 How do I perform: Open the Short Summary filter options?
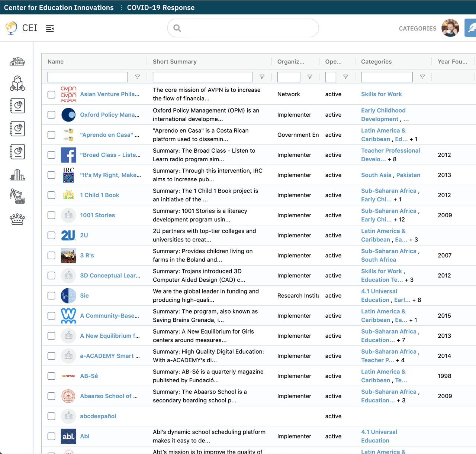[x=262, y=77]
